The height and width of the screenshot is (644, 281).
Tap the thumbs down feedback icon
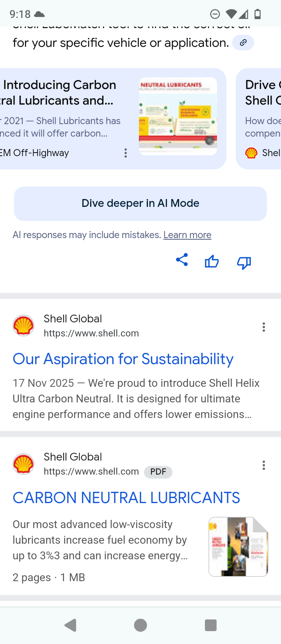click(244, 263)
